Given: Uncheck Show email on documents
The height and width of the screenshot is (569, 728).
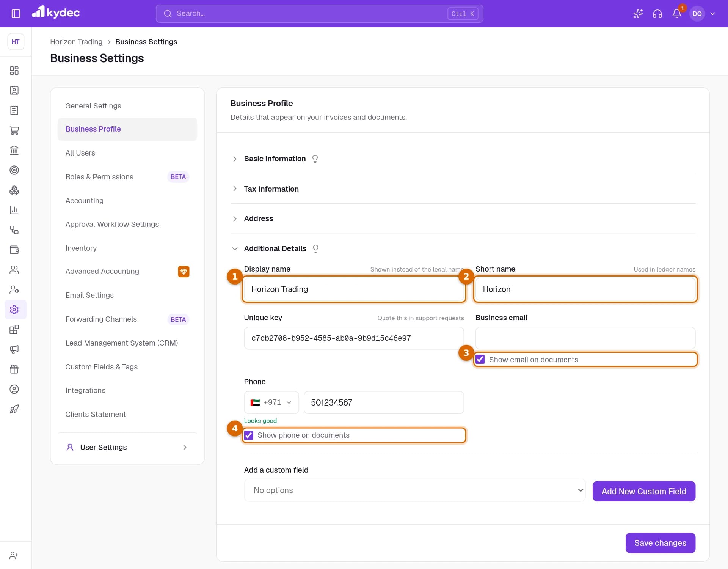Looking at the screenshot, I should (480, 360).
